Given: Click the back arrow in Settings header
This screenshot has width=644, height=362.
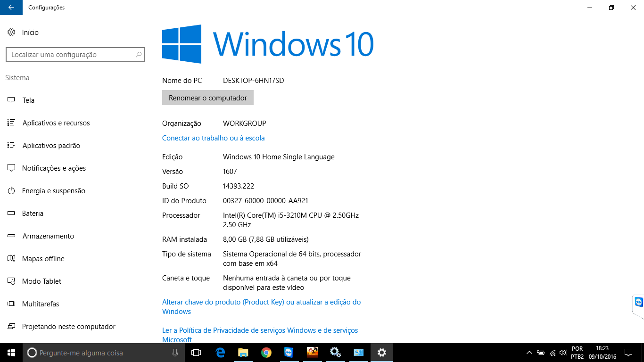Looking at the screenshot, I should point(11,8).
